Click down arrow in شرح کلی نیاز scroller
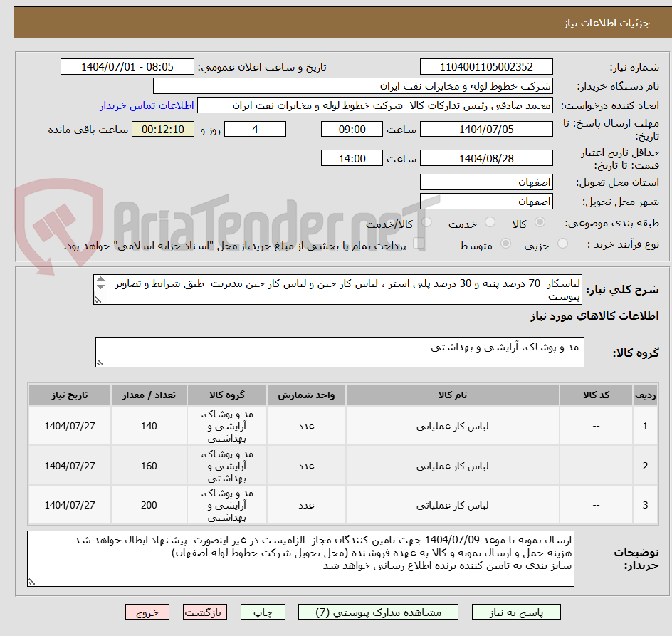The image size is (672, 636). [100, 286]
